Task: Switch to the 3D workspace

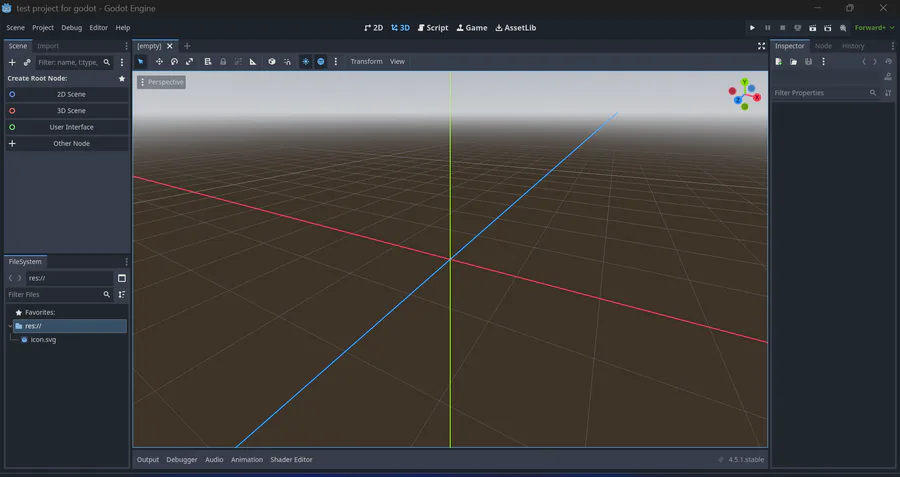Action: (x=401, y=28)
